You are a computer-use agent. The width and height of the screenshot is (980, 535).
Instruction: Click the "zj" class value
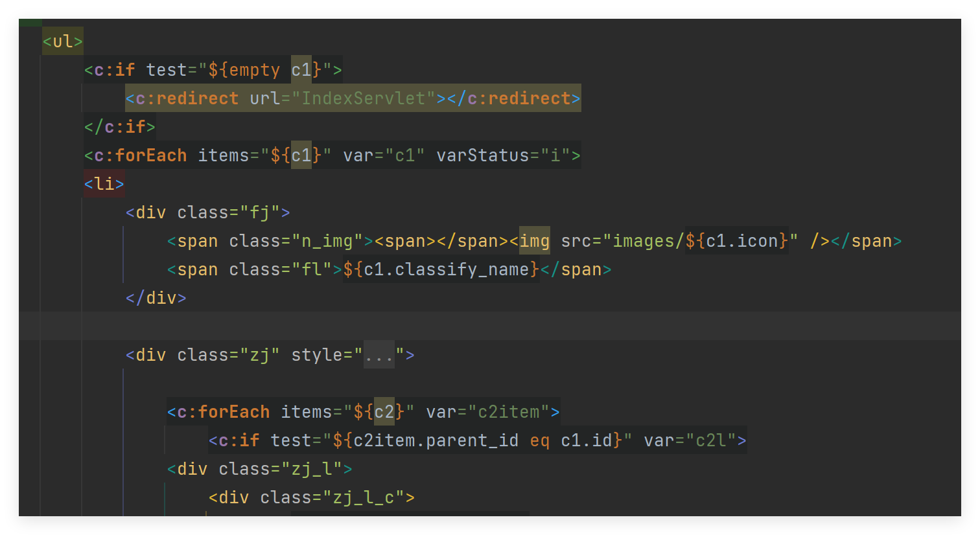pyautogui.click(x=260, y=355)
